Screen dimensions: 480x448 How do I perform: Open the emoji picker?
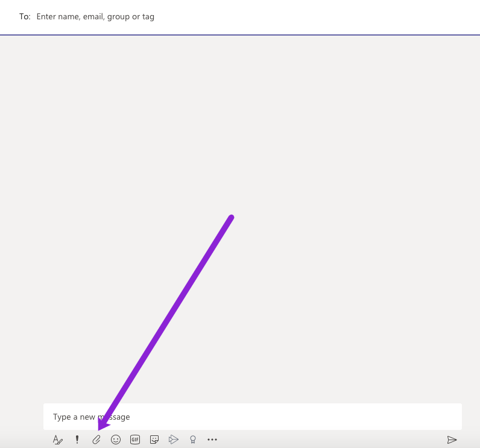(x=116, y=440)
